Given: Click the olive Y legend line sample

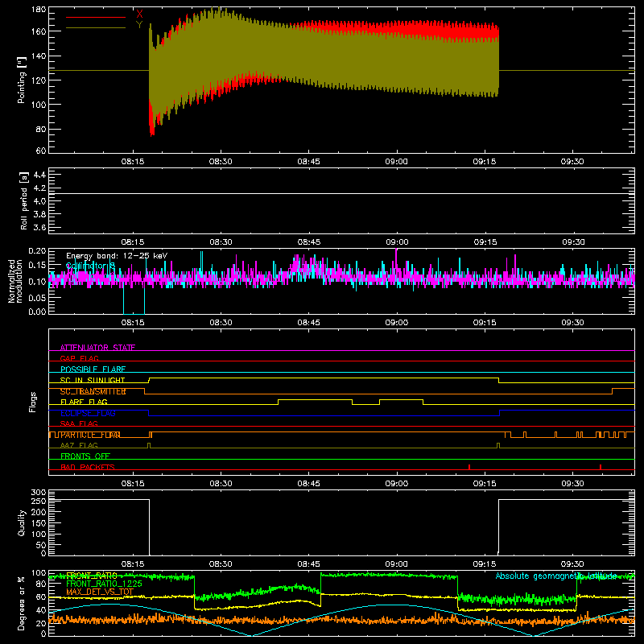Looking at the screenshot, I should click(96, 28).
